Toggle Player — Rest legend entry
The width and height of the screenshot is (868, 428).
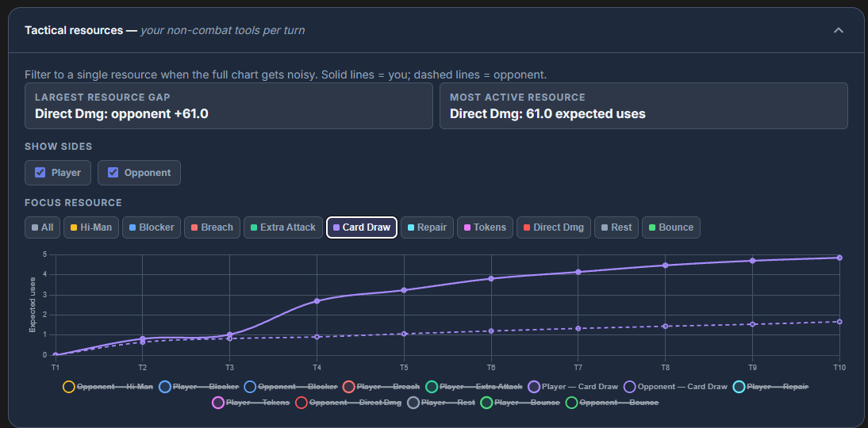coord(441,403)
